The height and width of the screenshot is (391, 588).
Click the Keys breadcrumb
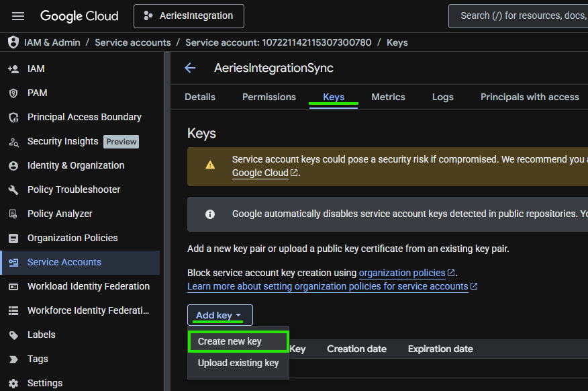coord(397,42)
